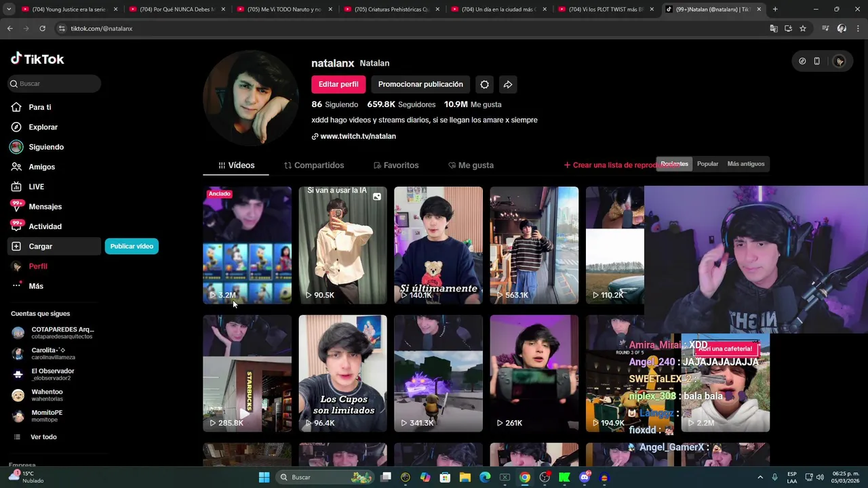Expand the Más menu in the sidebar

click(36, 286)
